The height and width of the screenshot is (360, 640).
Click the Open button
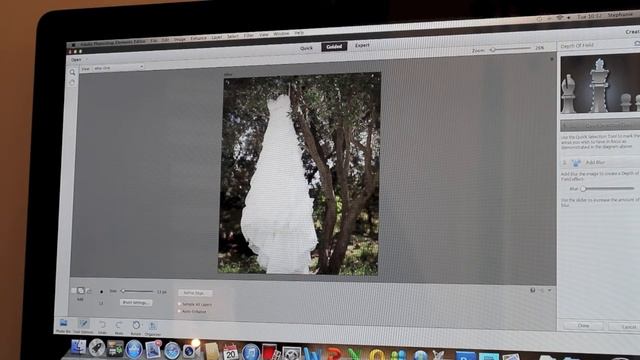pos(76,60)
